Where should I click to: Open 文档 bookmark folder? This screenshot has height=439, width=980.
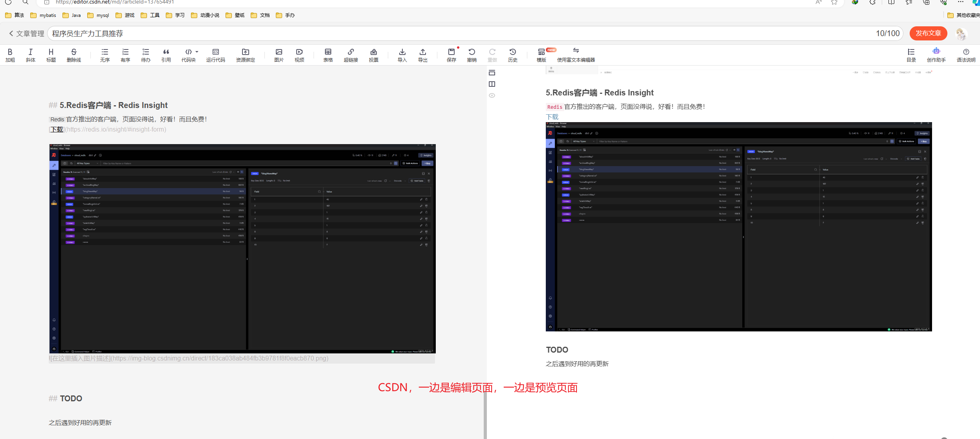coord(260,15)
